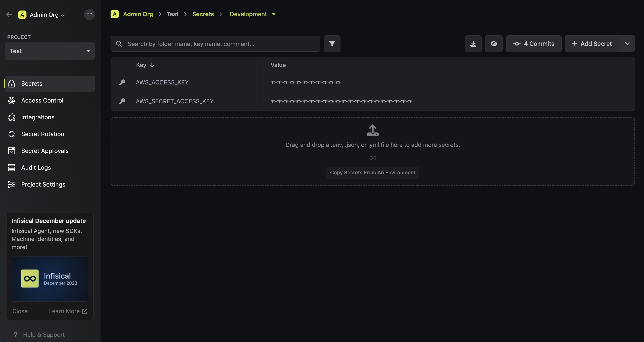Viewport: 644px width, 342px height.
Task: Click the upload icon in drop zone
Action: tap(372, 130)
